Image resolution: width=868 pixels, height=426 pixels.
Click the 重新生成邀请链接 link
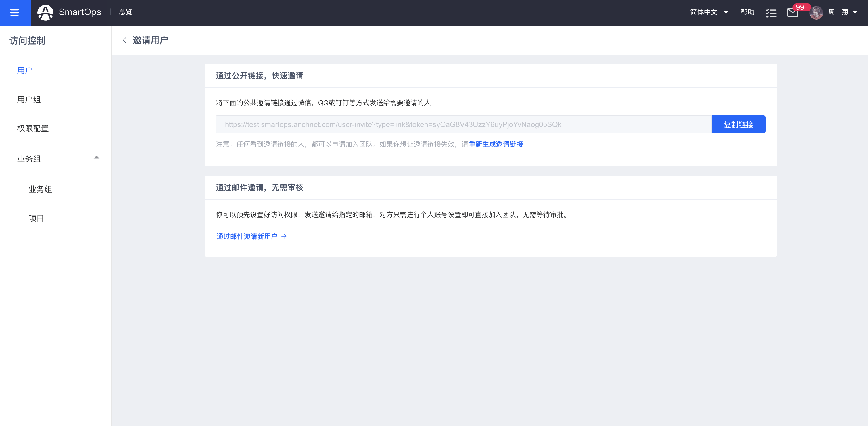click(496, 144)
